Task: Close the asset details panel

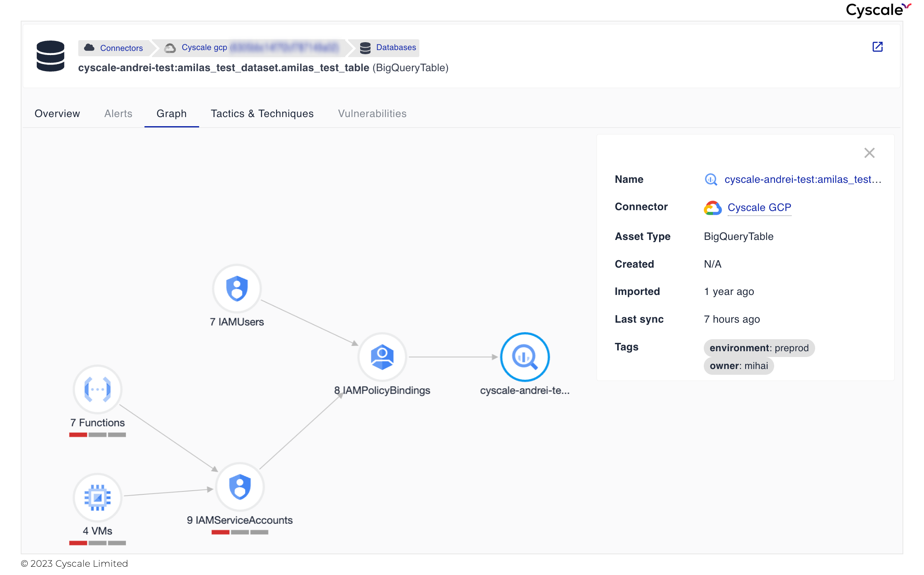Action: 869,153
